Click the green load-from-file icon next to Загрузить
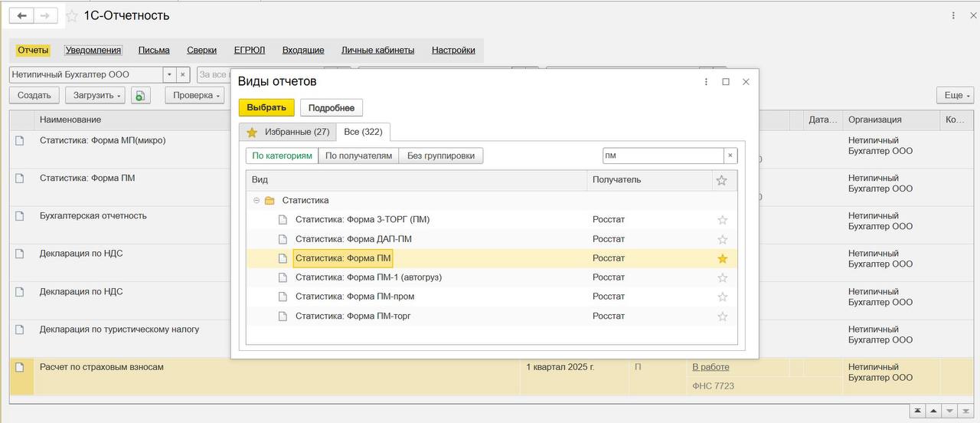Image resolution: width=980 pixels, height=423 pixels. (140, 96)
